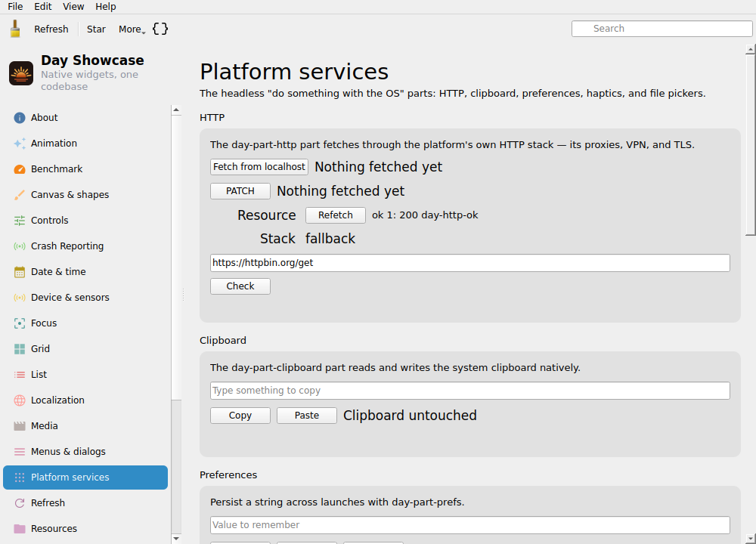Click the paintbrush icon in toolbar

(x=15, y=29)
